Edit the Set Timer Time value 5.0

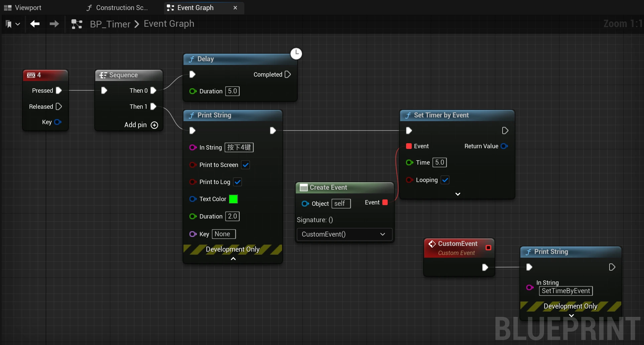(x=439, y=162)
